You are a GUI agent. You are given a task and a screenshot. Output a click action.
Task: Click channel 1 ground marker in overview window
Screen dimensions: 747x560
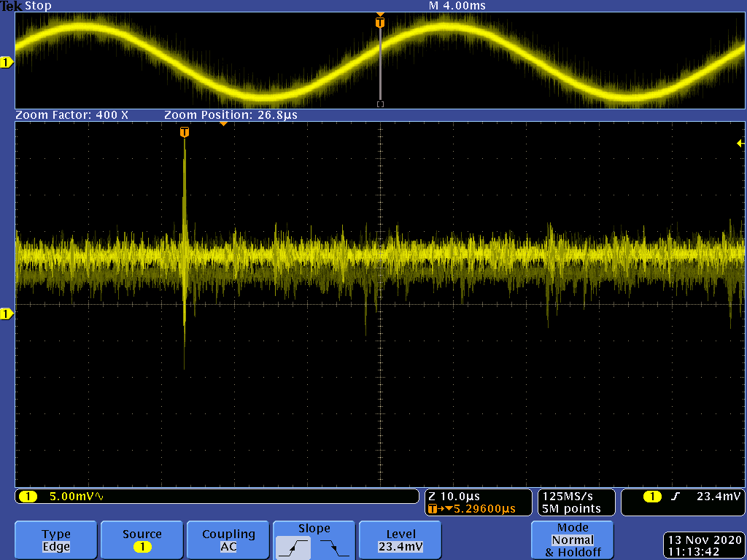tap(7, 63)
